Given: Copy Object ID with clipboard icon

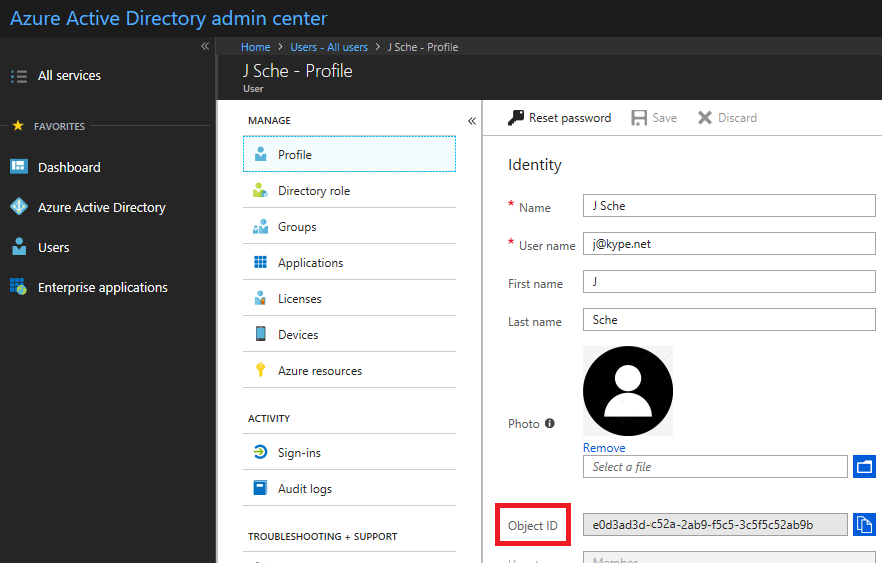Looking at the screenshot, I should (x=864, y=524).
